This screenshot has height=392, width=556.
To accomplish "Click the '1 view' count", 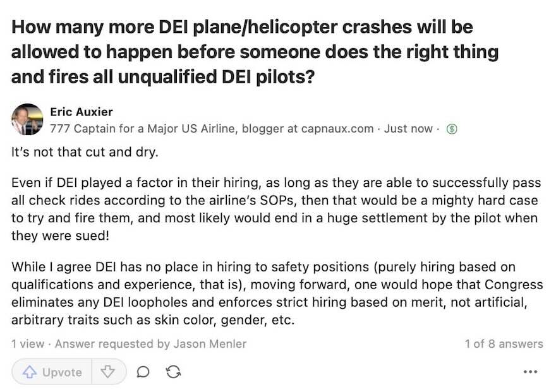I will pyautogui.click(x=28, y=343).
